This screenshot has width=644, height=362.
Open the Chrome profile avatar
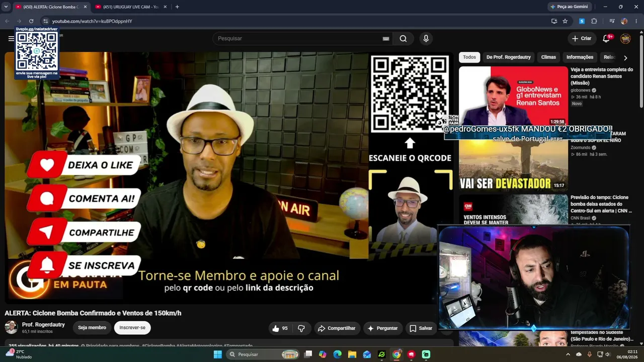tap(624, 21)
